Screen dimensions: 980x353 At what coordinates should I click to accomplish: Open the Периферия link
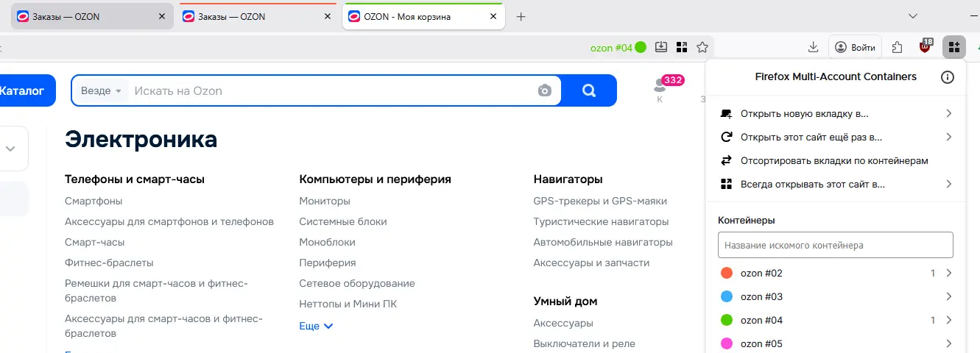[328, 263]
